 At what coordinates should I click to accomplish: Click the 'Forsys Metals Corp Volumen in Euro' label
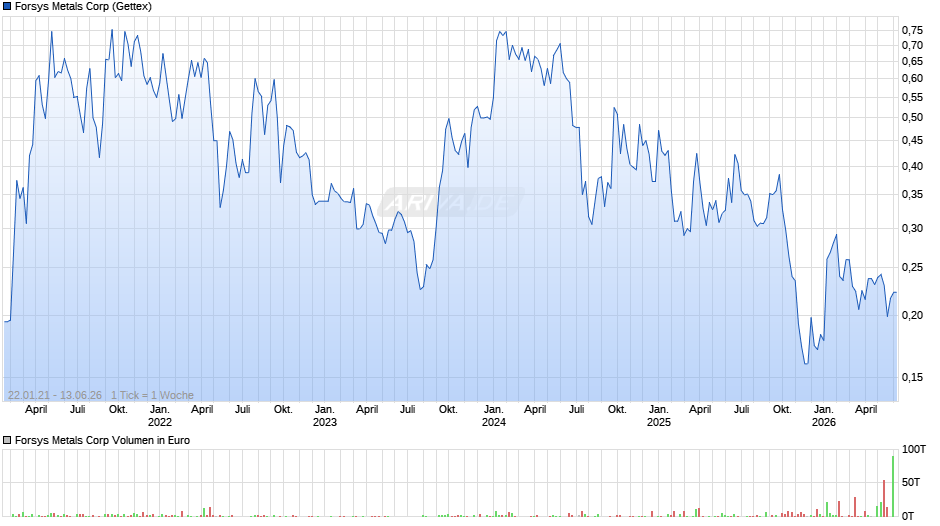pyautogui.click(x=103, y=440)
